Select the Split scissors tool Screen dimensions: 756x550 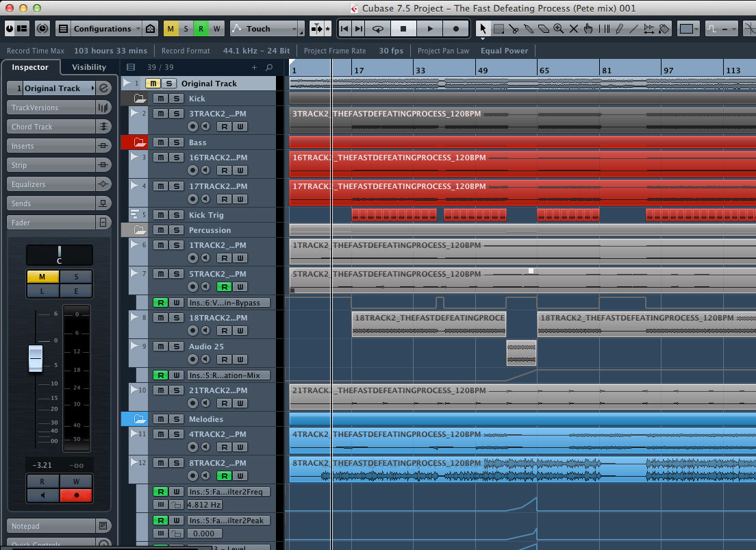[x=514, y=29]
